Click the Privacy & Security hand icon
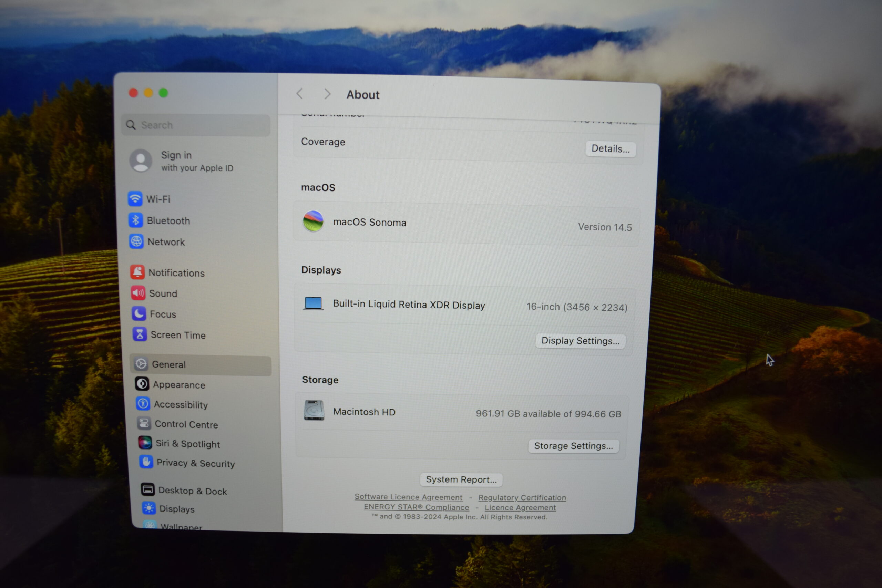Viewport: 882px width, 588px height. (146, 462)
